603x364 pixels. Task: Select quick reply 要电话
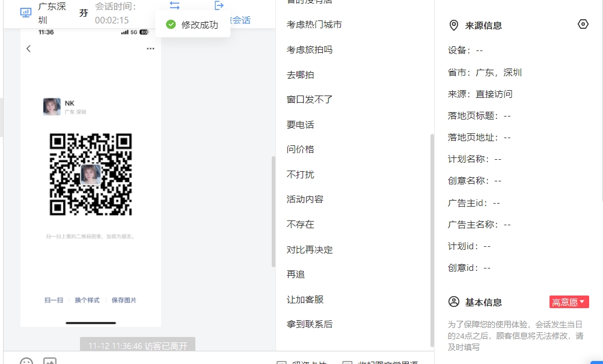click(301, 124)
